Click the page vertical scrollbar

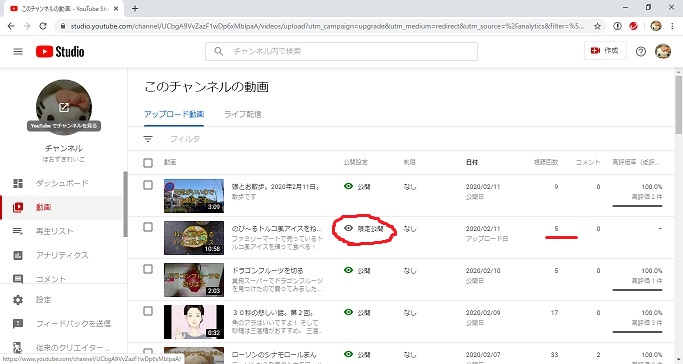(x=679, y=105)
